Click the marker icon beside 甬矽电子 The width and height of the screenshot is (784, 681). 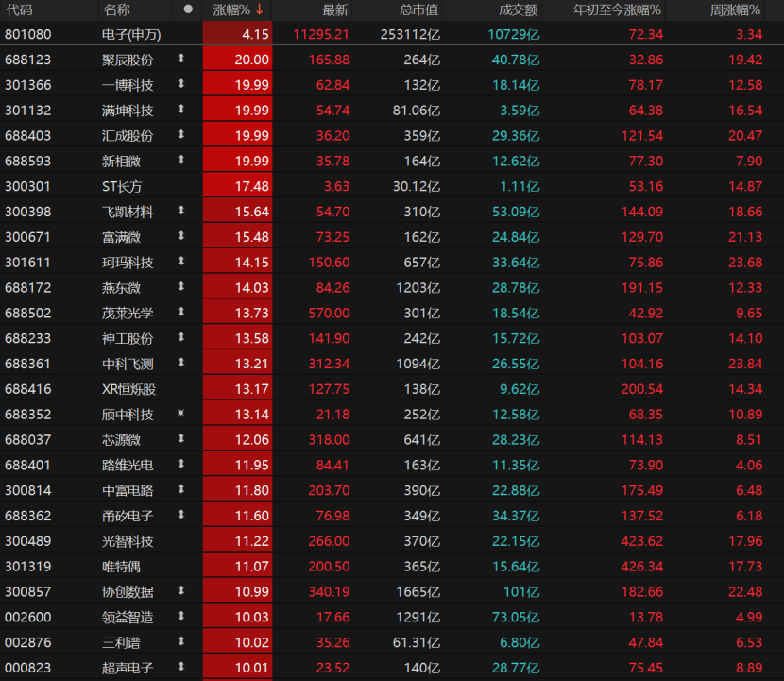(181, 515)
